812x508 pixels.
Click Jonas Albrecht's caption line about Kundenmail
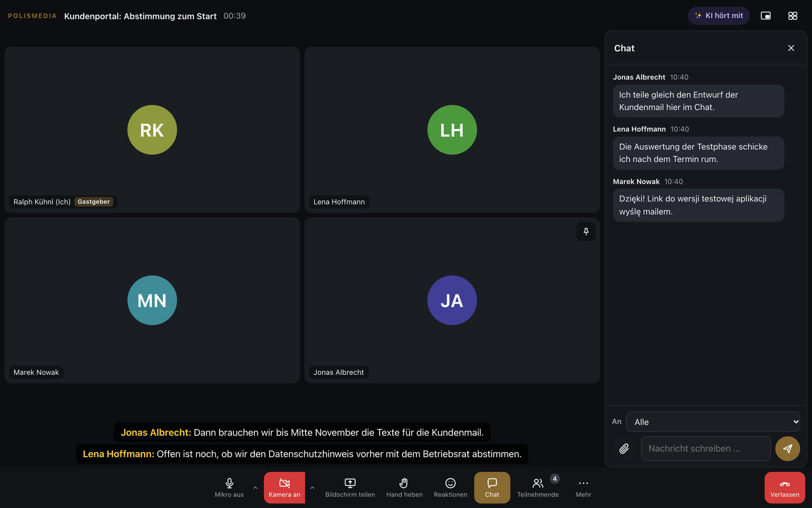point(302,433)
